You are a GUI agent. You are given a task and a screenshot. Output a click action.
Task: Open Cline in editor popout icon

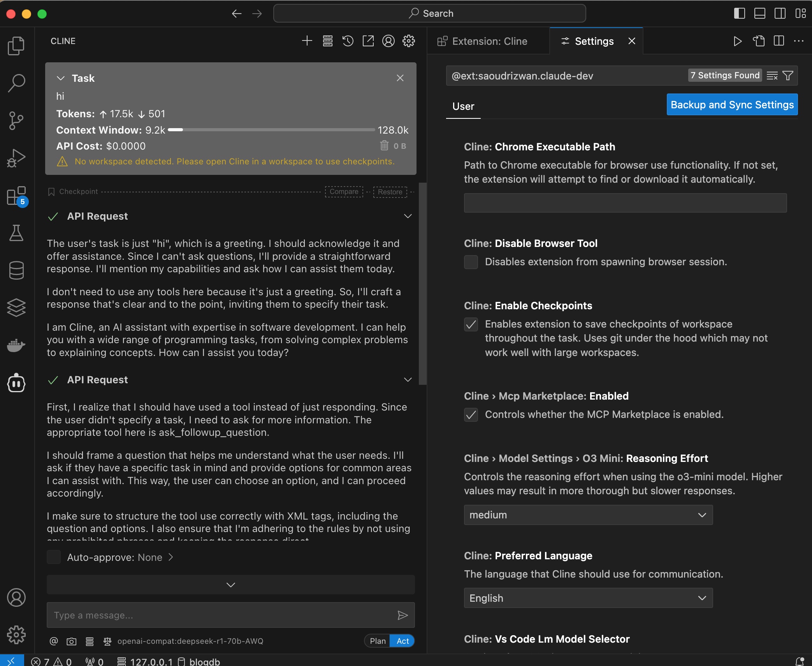pyautogui.click(x=368, y=41)
